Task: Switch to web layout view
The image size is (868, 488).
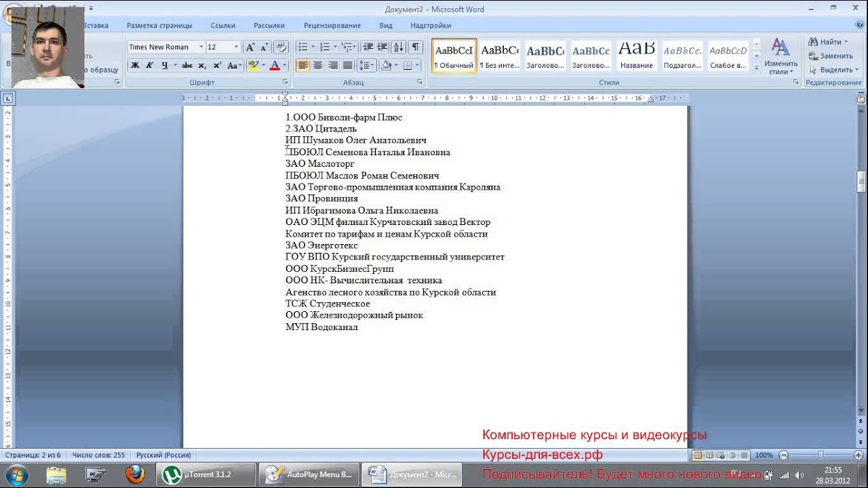Action: (x=721, y=455)
